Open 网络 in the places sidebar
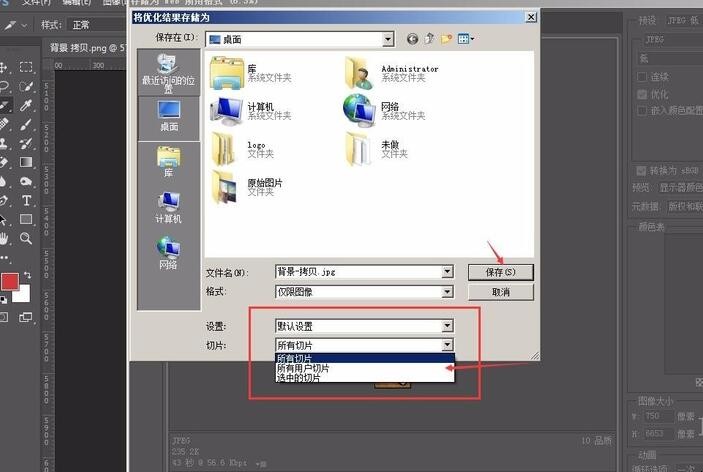 [169, 253]
